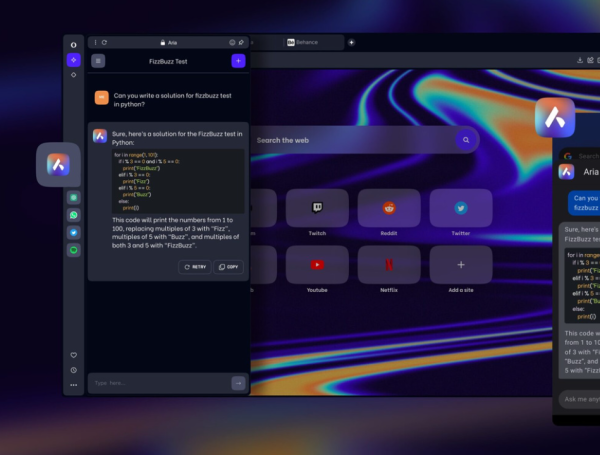Viewport: 600px width, 455px height.
Task: Open Messenger in the sidebar
Action: pos(73,232)
